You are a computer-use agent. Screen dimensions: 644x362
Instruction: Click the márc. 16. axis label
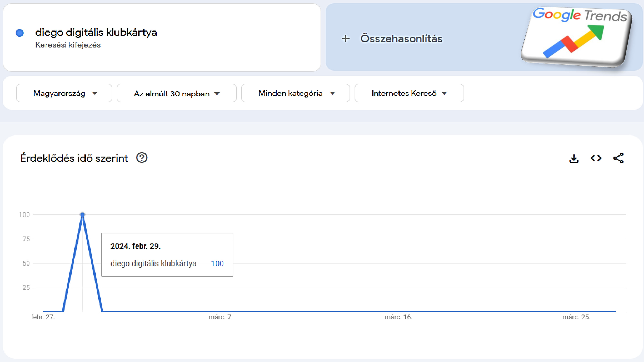click(x=398, y=317)
